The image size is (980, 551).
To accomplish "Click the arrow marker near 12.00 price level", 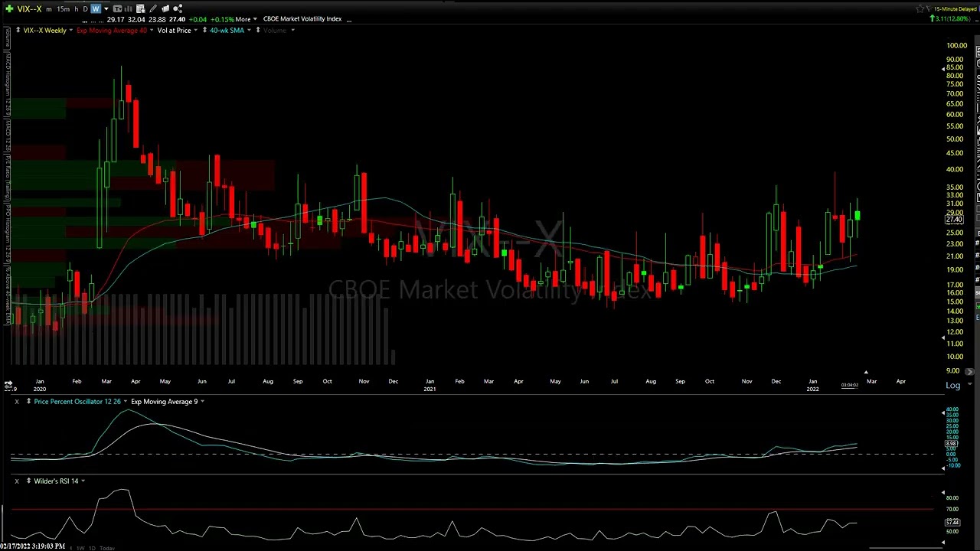I will 943,337.
